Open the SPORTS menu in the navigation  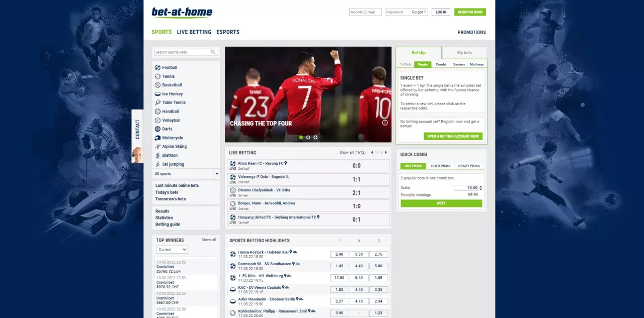coord(162,32)
